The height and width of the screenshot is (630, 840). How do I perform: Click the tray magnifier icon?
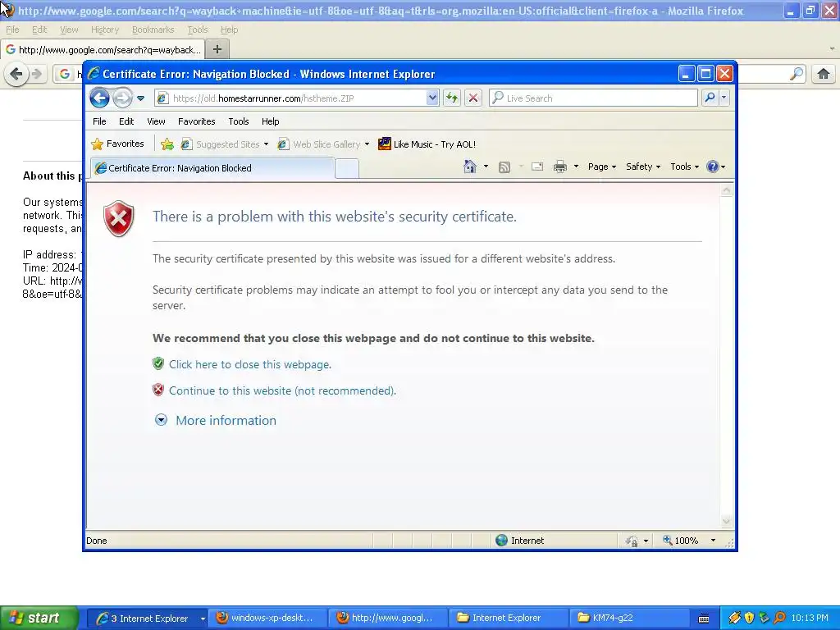click(x=779, y=618)
